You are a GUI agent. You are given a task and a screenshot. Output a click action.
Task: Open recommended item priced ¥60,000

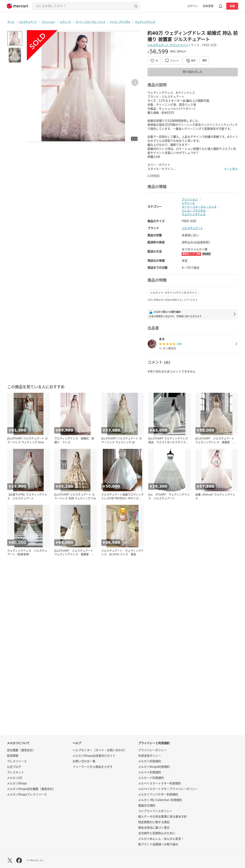pos(28,530)
